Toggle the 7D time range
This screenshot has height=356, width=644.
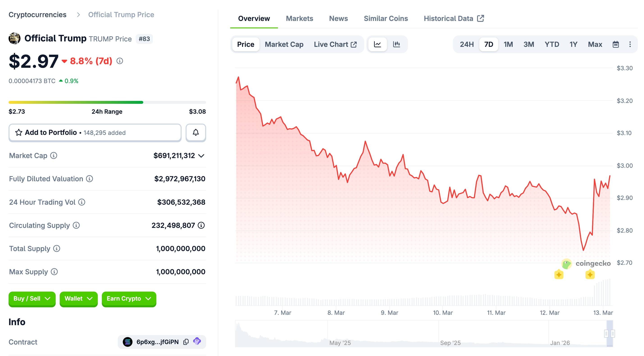[489, 44]
